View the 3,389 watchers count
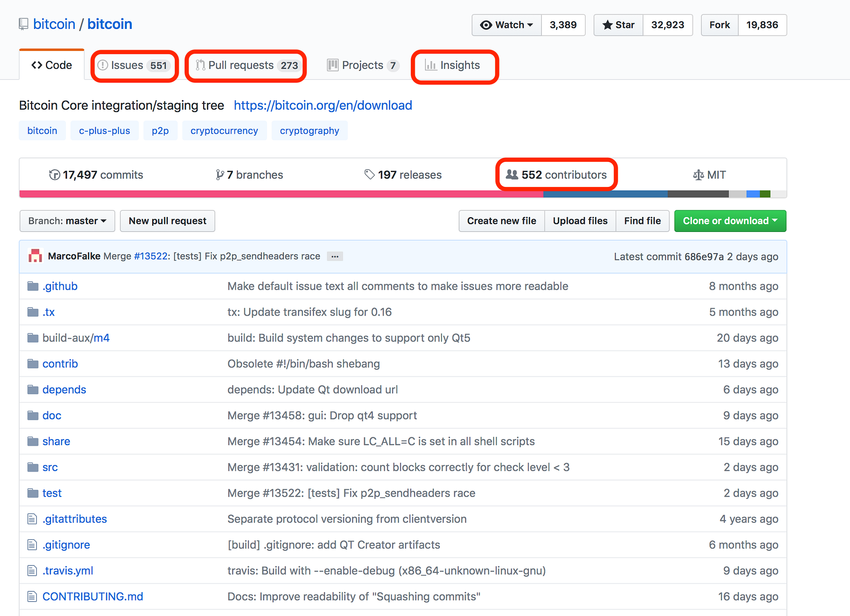The image size is (850, 616). (563, 25)
